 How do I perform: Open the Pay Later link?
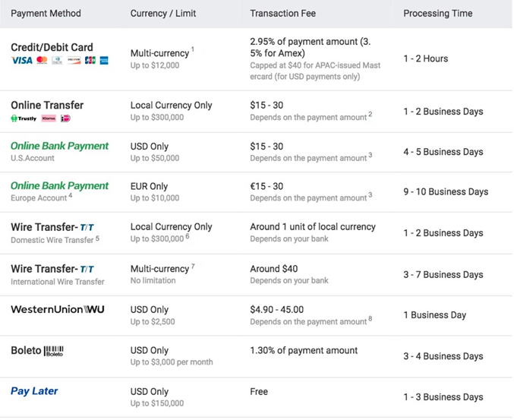click(x=34, y=391)
